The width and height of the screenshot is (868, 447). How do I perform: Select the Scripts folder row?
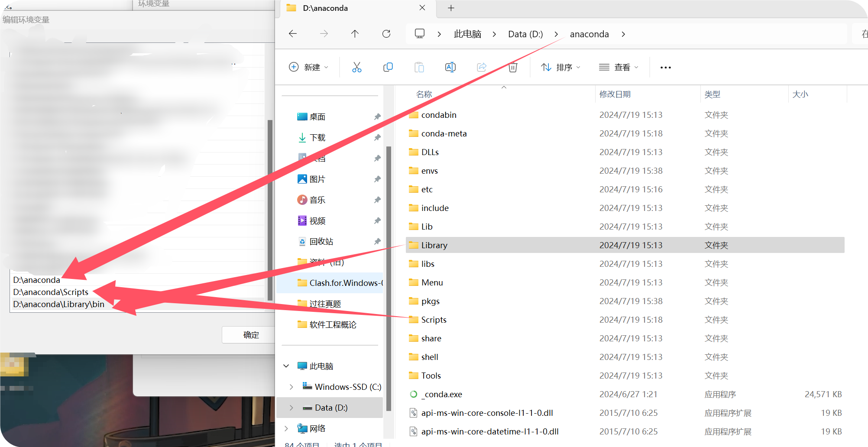[625, 320]
